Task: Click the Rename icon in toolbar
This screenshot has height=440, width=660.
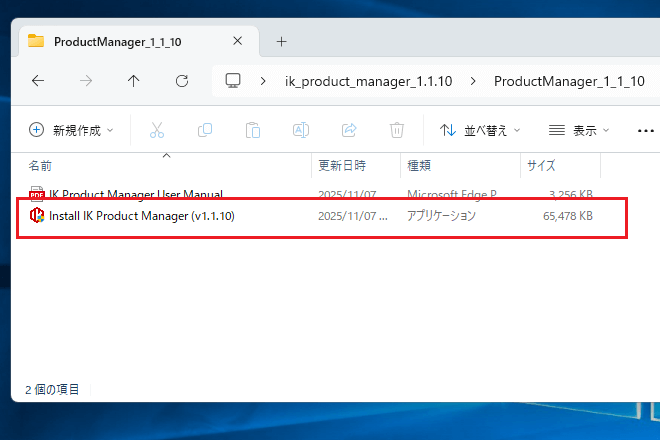Action: coord(301,130)
